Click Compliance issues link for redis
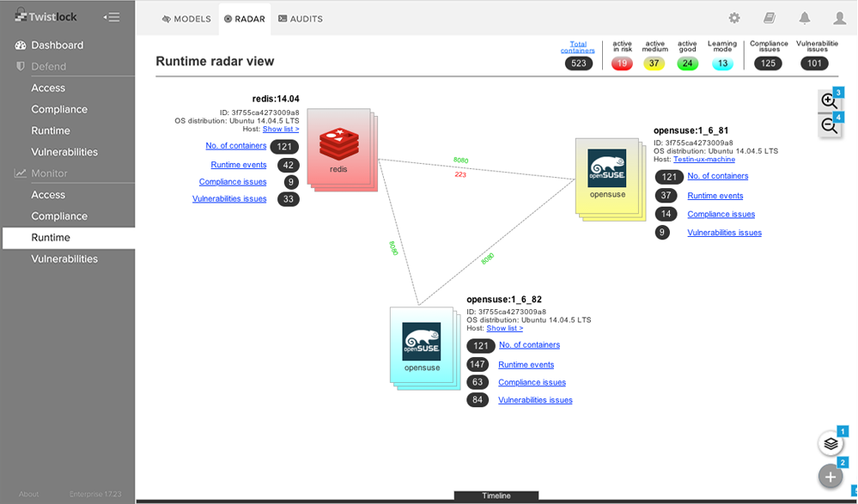 [x=233, y=182]
